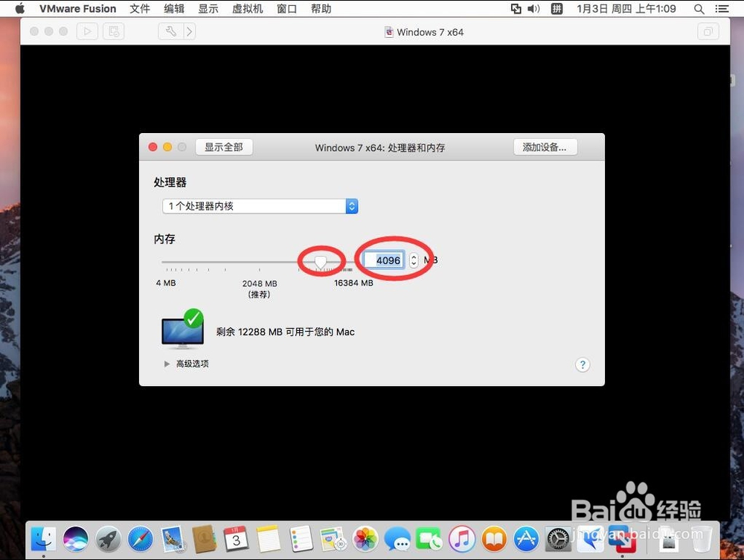Open the processor cores dropdown
744x560 pixels.
[260, 206]
